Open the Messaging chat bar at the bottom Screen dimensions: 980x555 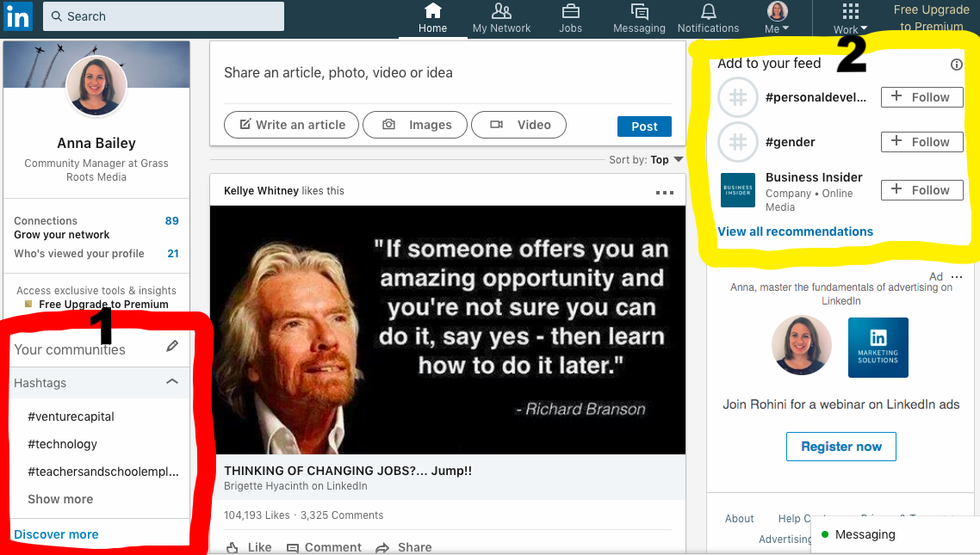[895, 535]
